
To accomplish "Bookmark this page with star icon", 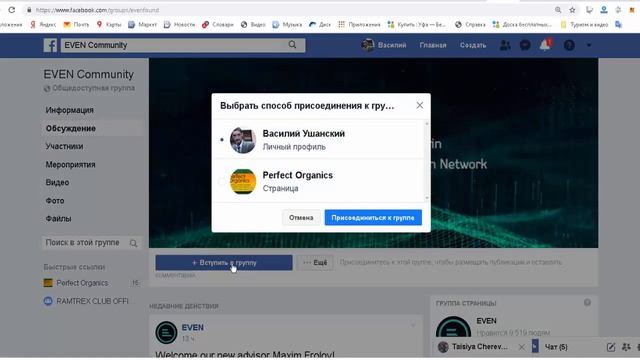I will coord(572,10).
